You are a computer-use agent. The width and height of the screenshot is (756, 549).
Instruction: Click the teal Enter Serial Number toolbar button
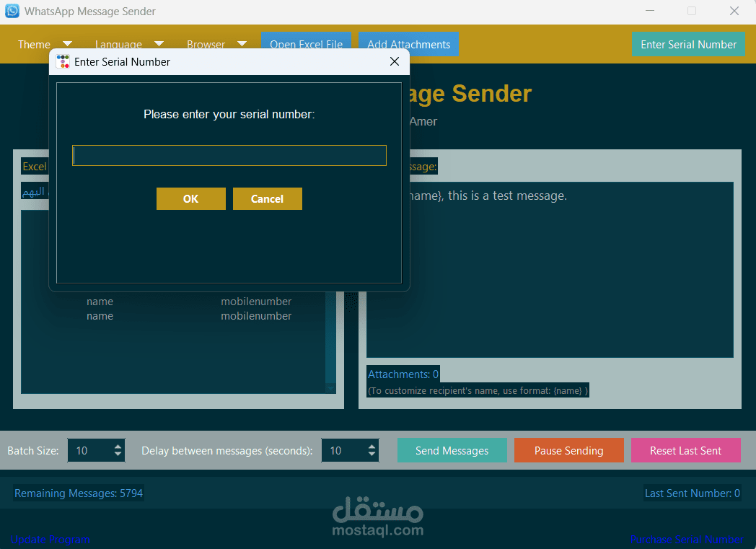point(688,44)
